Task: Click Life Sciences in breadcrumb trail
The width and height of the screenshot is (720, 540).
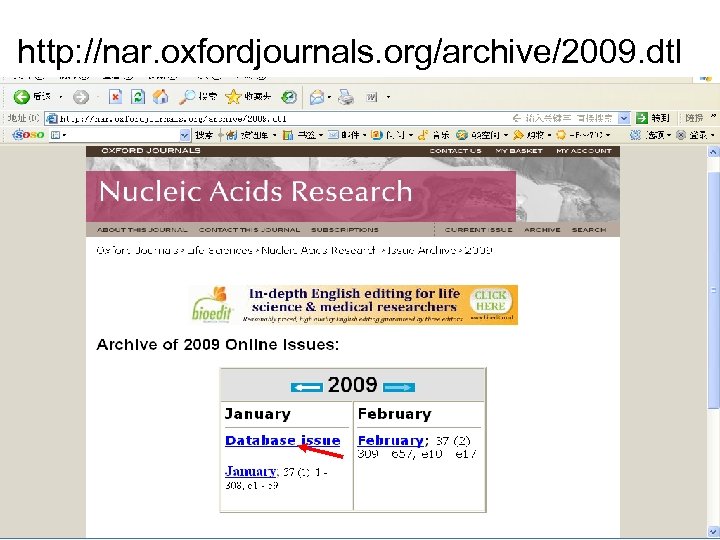Action: (x=219, y=250)
